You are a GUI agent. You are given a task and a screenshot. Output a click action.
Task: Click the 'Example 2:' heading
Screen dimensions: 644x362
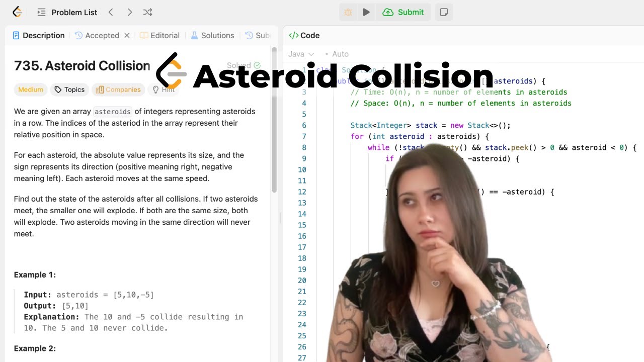point(35,348)
